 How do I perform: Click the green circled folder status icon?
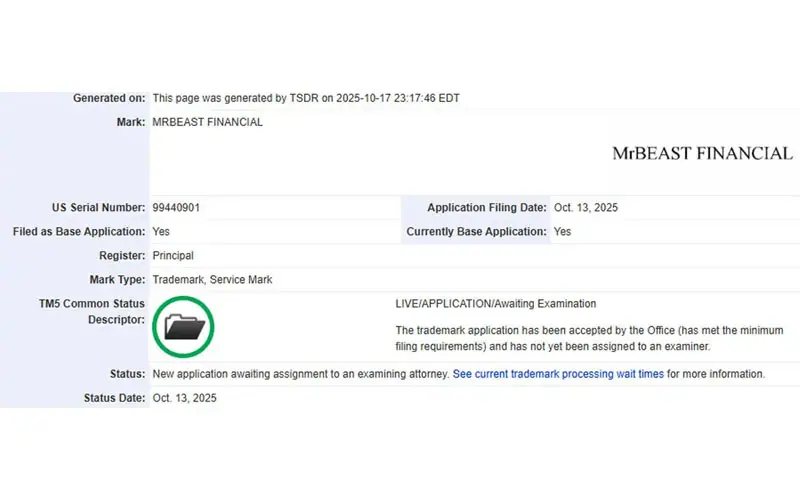click(x=183, y=326)
